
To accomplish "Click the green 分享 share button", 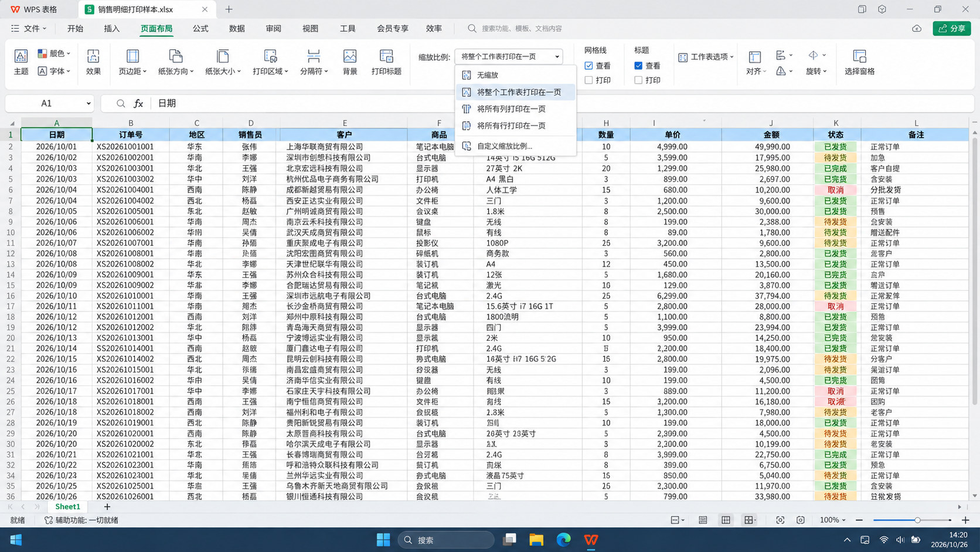I will coord(952,28).
